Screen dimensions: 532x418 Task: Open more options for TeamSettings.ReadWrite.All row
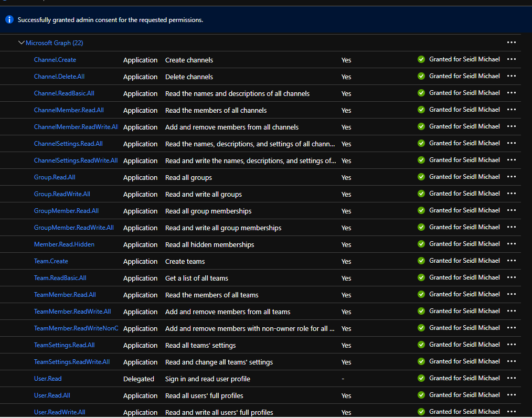pos(512,361)
